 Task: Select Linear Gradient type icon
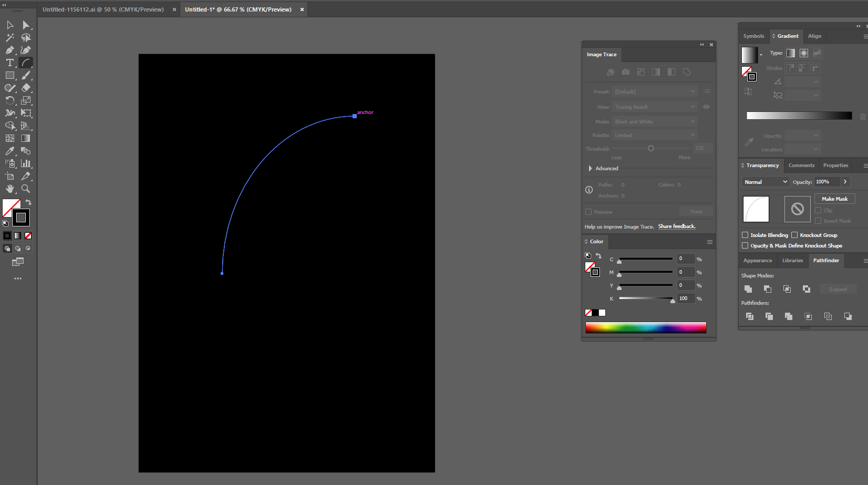[791, 53]
